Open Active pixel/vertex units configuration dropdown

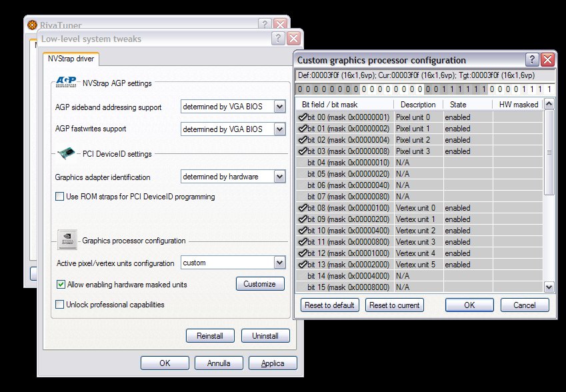tap(280, 263)
